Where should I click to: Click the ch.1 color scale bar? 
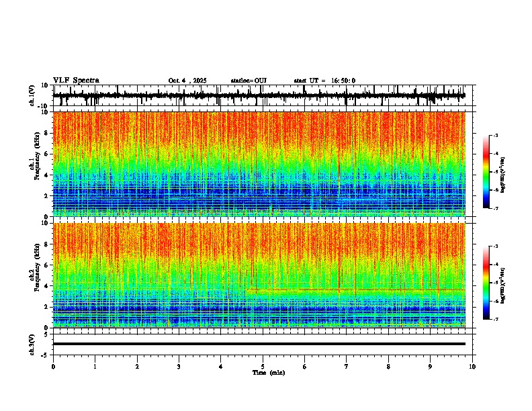tap(486, 172)
